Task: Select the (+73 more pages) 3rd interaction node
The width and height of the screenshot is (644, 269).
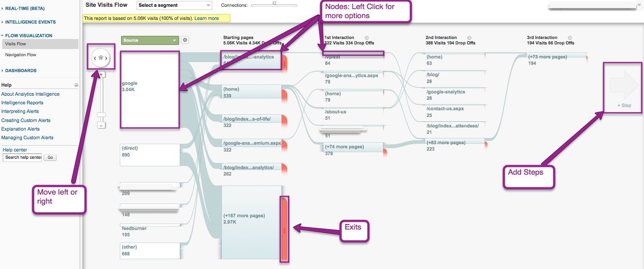Action: 556,56
